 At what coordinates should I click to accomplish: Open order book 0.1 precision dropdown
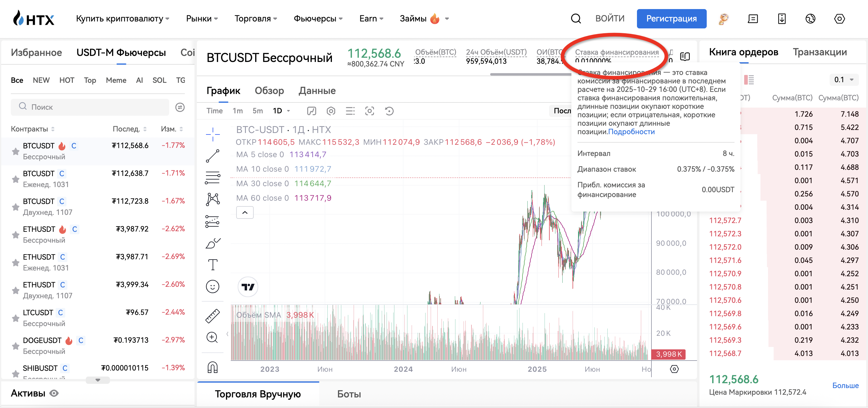coord(844,79)
